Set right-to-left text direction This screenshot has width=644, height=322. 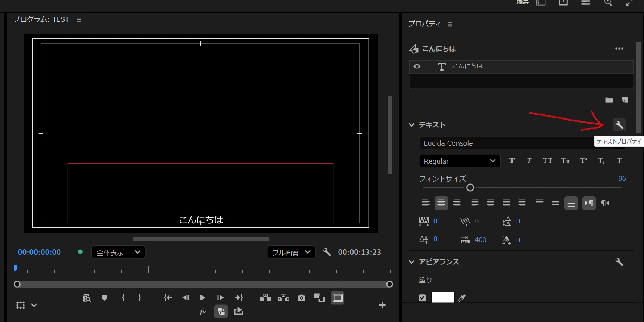[605, 203]
